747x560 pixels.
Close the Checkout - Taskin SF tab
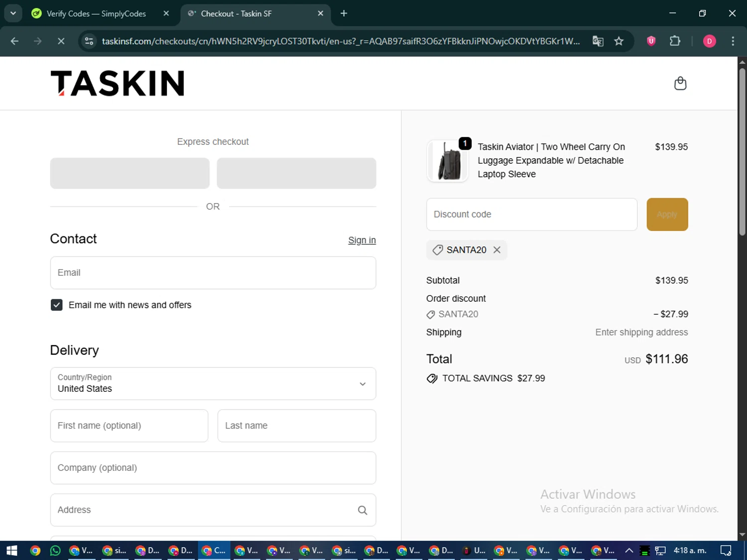pyautogui.click(x=321, y=13)
